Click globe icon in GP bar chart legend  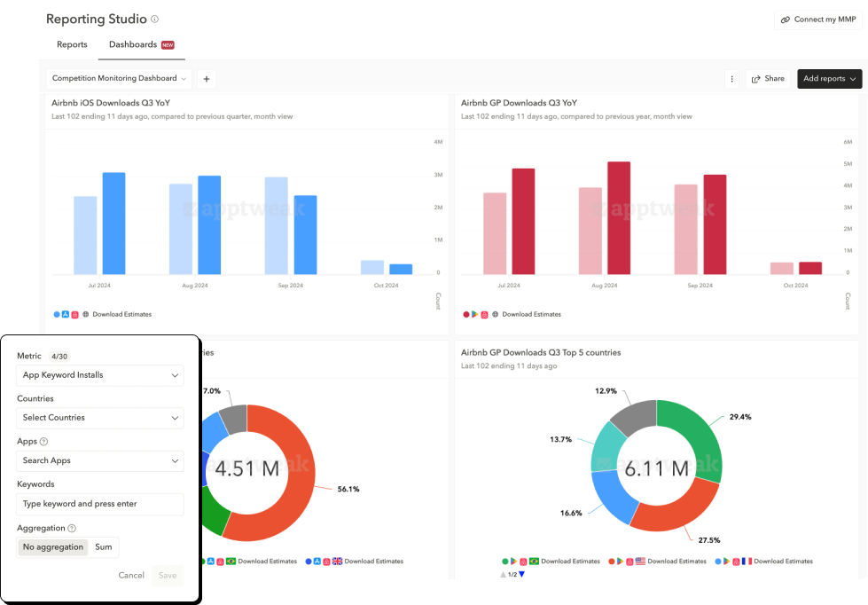click(x=496, y=314)
